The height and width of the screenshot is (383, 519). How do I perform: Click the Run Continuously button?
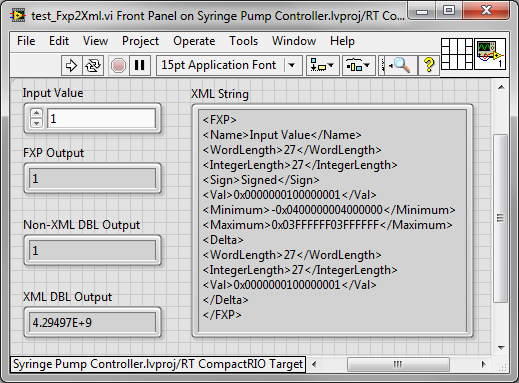93,65
